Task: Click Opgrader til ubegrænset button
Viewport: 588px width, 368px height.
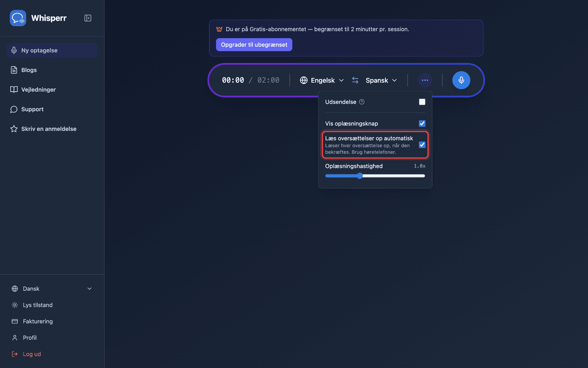Action: coord(254,45)
